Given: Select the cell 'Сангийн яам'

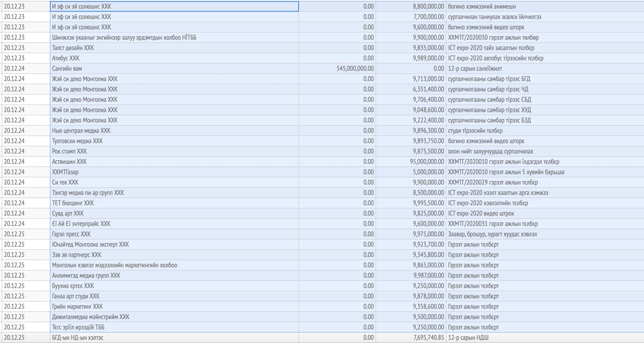Looking at the screenshot, I should (x=174, y=68).
